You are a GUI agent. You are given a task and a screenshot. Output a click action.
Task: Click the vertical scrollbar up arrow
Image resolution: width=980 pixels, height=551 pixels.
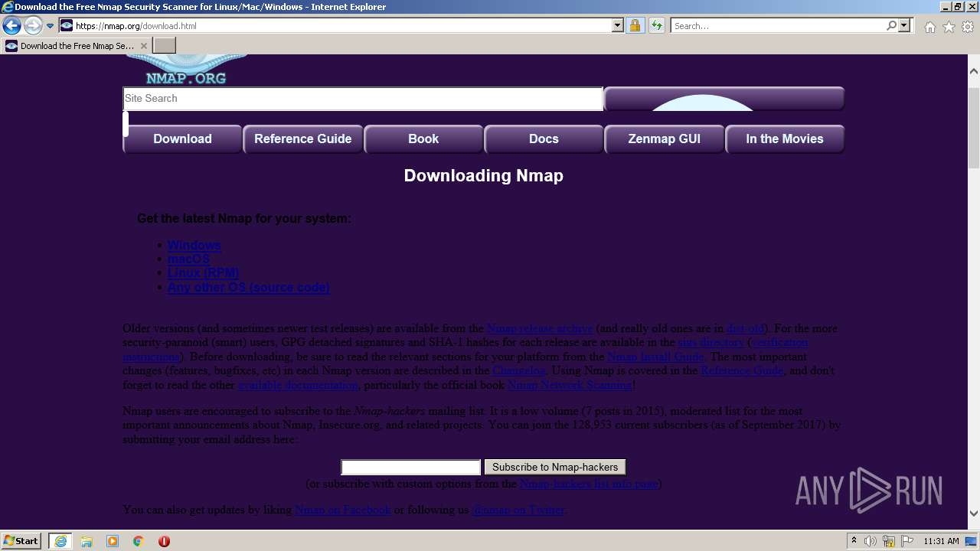pyautogui.click(x=974, y=70)
